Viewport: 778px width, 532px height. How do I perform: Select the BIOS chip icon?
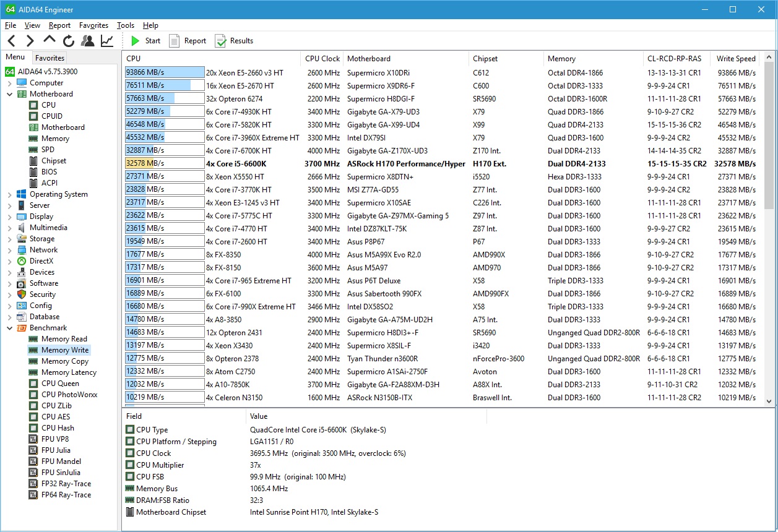[33, 172]
